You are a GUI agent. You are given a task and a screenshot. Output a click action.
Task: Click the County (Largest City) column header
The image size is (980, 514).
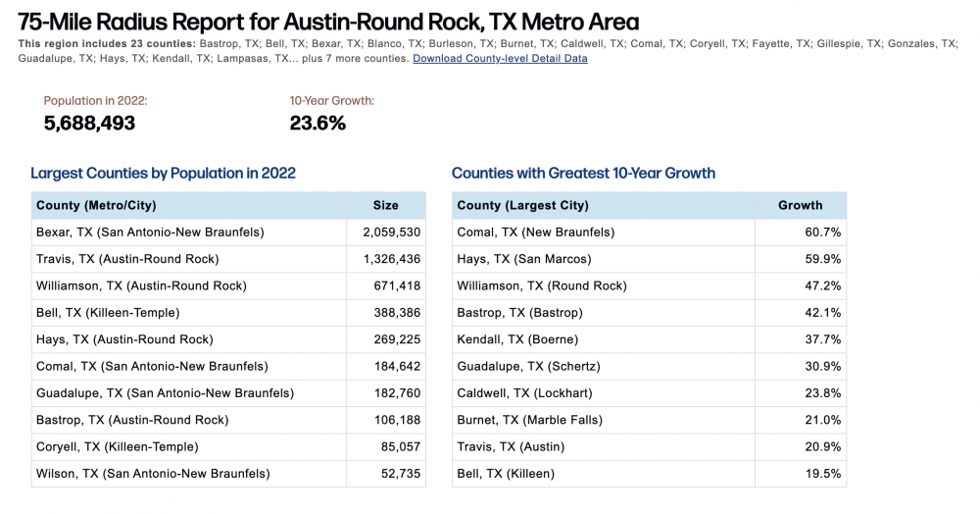[522, 205]
